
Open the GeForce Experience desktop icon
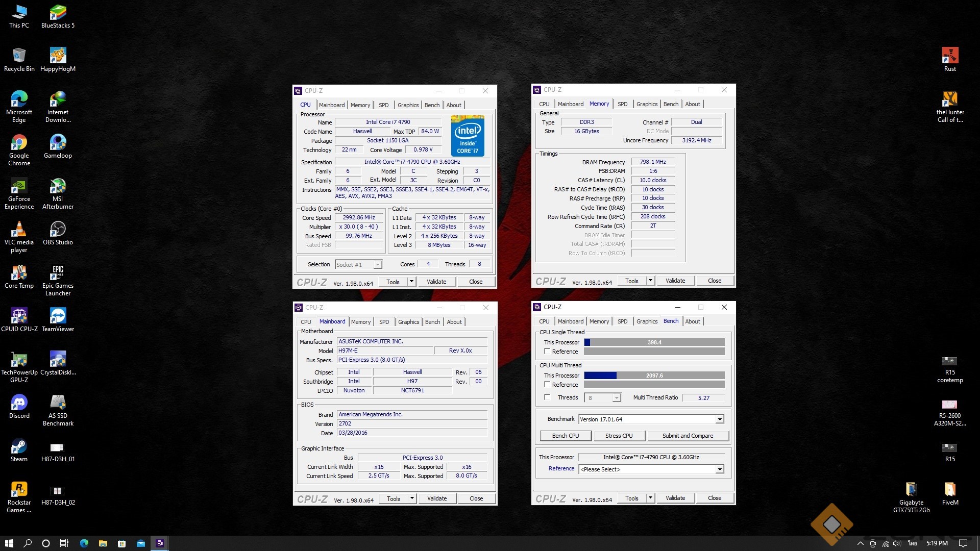point(19,188)
